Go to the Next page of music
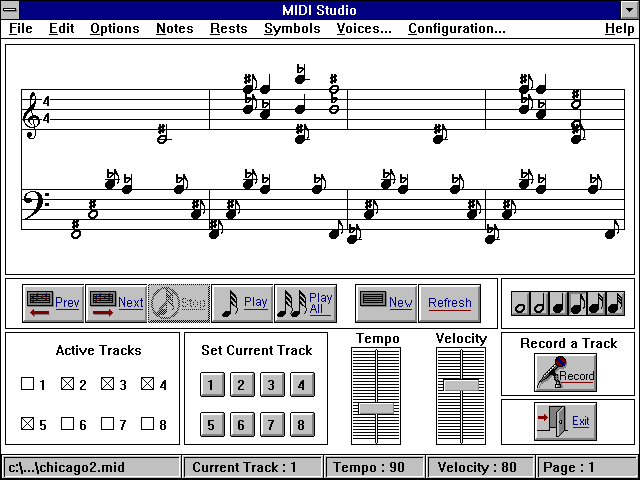640x480 pixels. [x=116, y=303]
